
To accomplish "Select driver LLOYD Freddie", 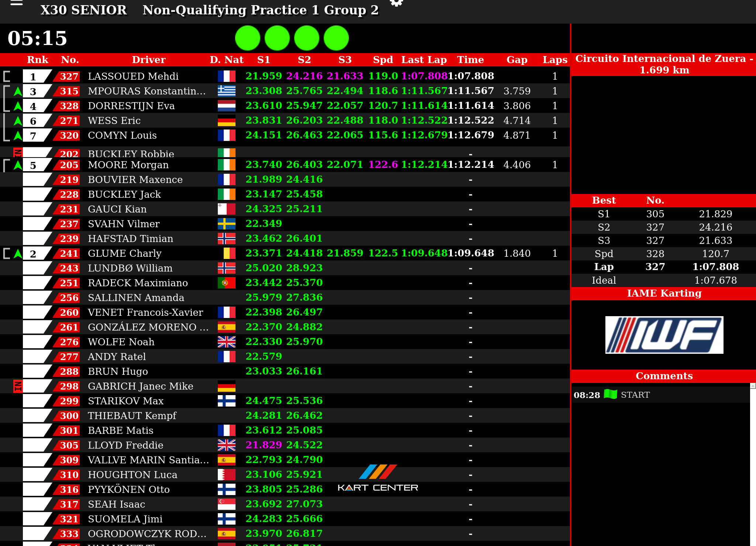I will point(126,445).
